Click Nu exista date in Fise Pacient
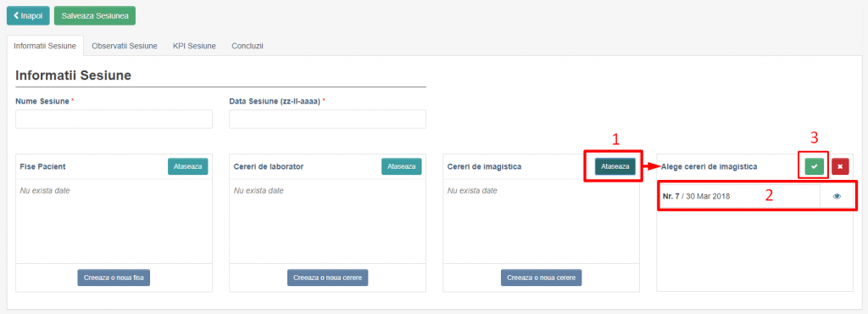868x314 pixels. 45,191
